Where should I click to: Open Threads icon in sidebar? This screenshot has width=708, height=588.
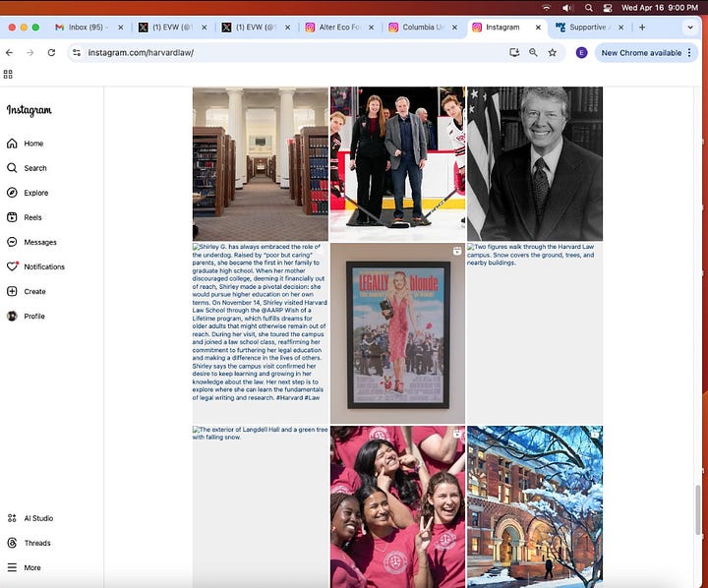[x=12, y=543]
